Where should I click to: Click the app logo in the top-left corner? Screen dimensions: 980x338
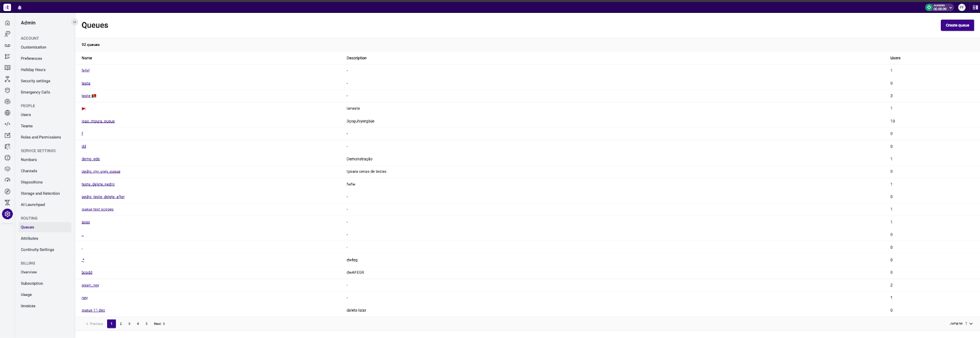[7, 7]
